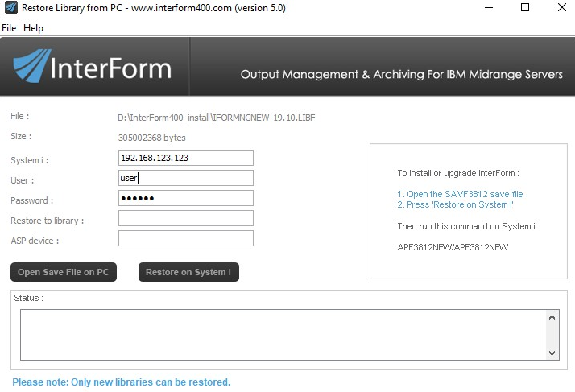This screenshot has width=575, height=392.
Task: Click the Restore to library field
Action: coord(185,218)
